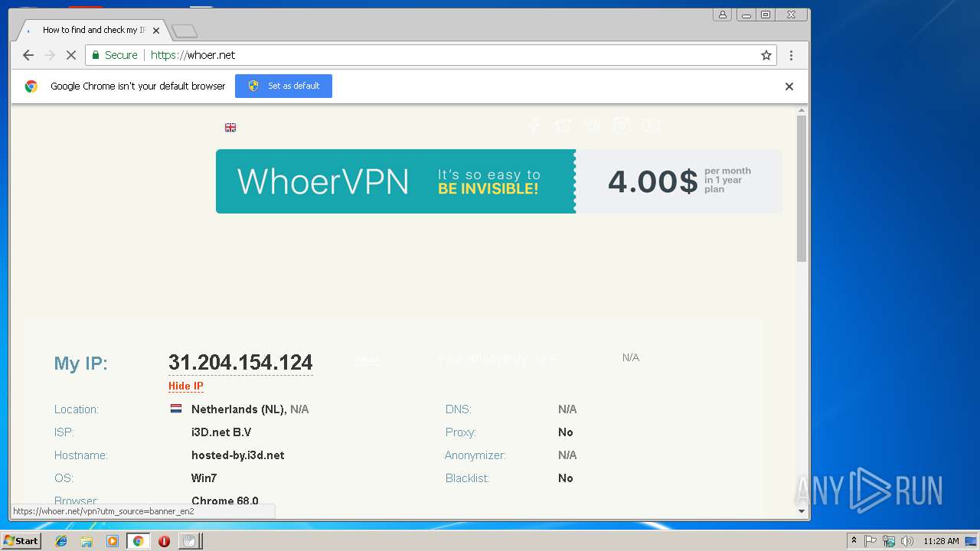Click the page vertical scrollbar thumb
The image size is (980, 551).
[802, 189]
